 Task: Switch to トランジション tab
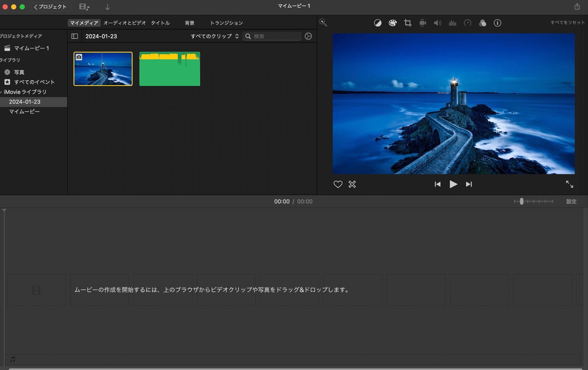[x=227, y=23]
